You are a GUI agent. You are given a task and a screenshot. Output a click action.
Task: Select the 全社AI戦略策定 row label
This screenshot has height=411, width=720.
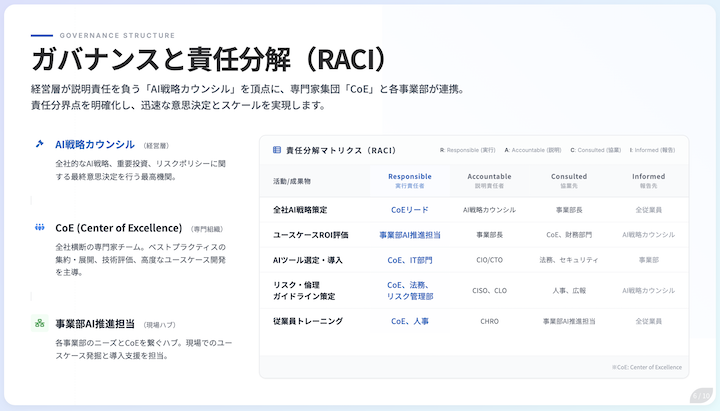300,210
